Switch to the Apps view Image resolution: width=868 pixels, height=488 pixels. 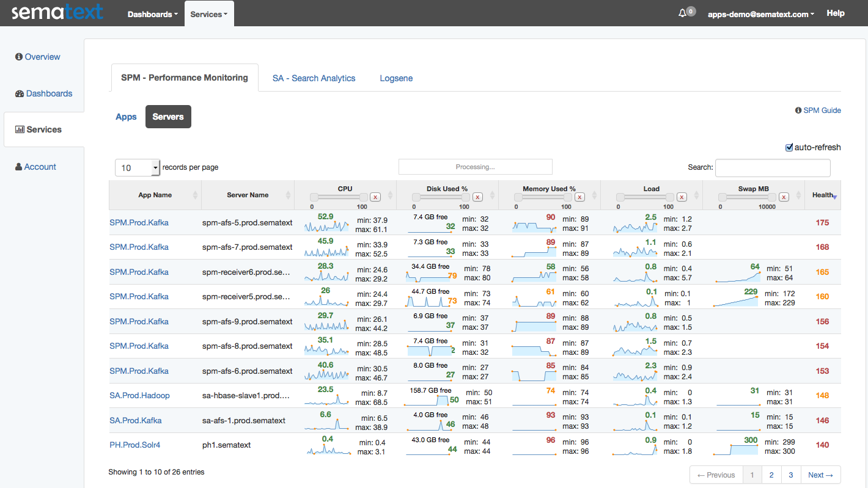(x=126, y=117)
